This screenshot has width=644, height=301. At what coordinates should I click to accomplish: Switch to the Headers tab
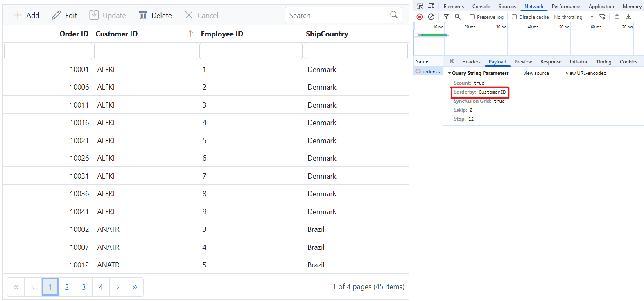pos(471,62)
